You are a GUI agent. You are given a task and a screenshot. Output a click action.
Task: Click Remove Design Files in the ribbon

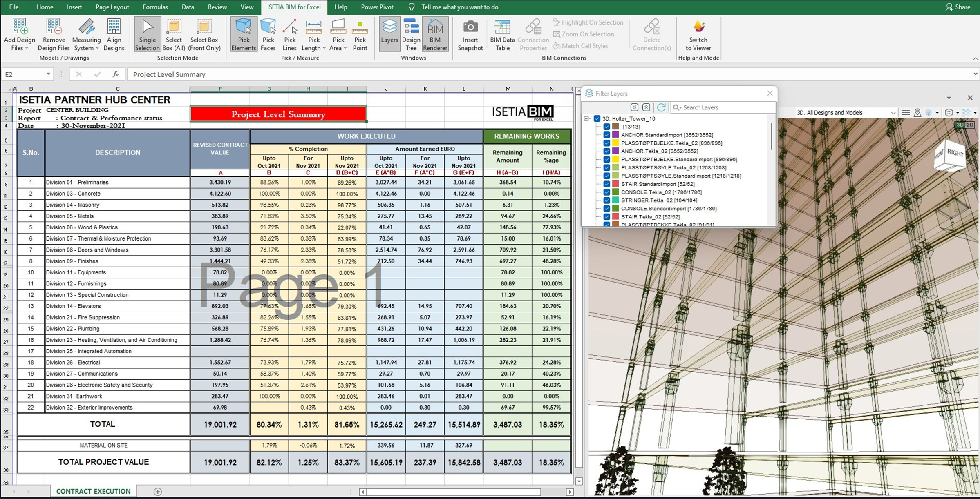pyautogui.click(x=54, y=35)
